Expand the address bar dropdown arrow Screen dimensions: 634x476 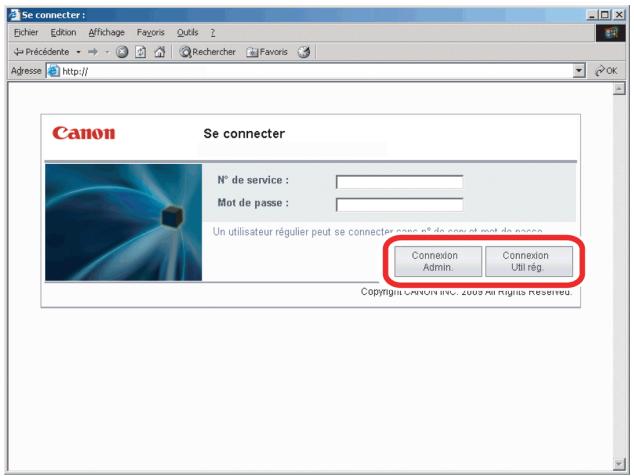coord(579,71)
